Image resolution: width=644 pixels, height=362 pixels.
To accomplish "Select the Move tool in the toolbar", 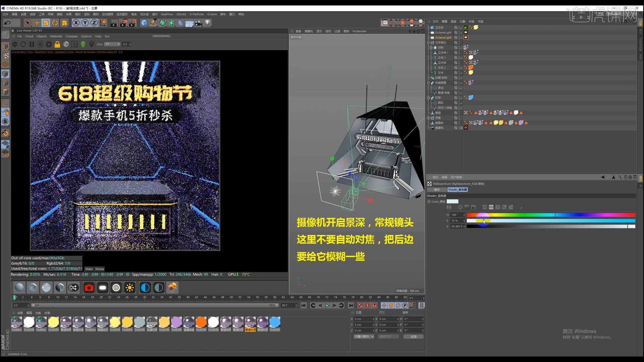I will [36, 23].
